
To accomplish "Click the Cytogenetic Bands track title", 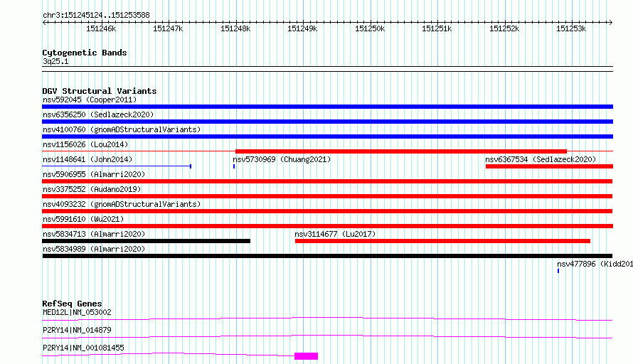I will coord(85,53).
